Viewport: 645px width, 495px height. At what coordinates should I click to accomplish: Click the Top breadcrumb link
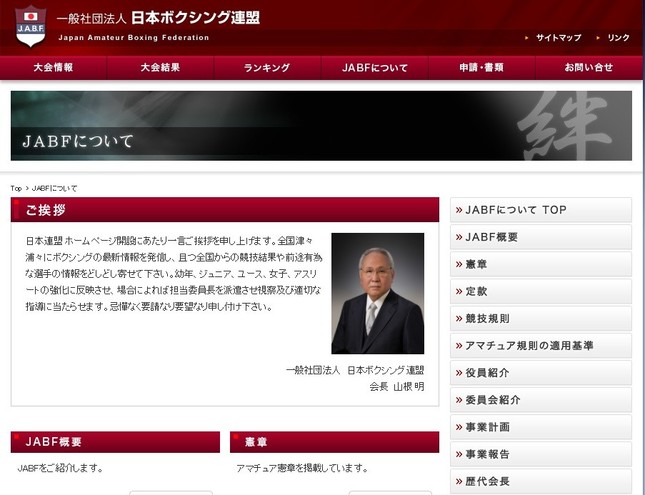point(16,188)
